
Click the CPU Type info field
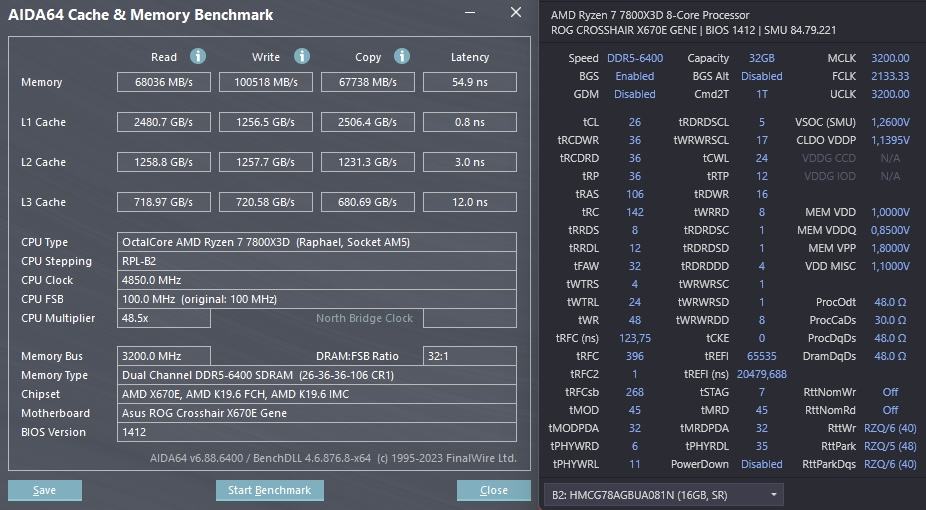pyautogui.click(x=316, y=242)
